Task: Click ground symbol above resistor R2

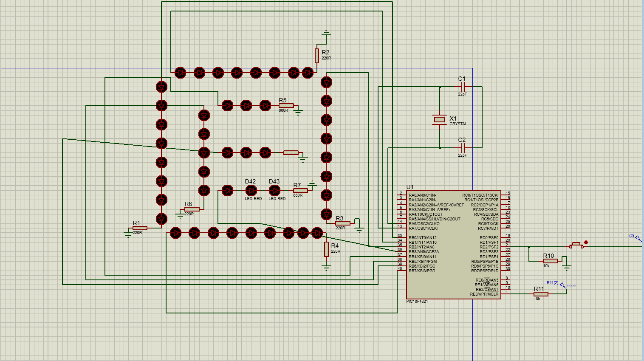Action: click(326, 32)
